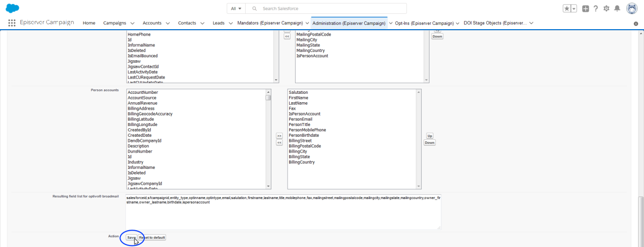Select BillingStreet in the selected list

click(x=301, y=141)
